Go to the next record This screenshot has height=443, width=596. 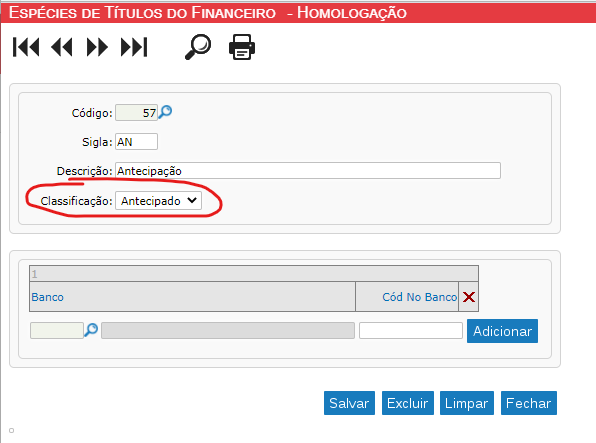pos(97,47)
